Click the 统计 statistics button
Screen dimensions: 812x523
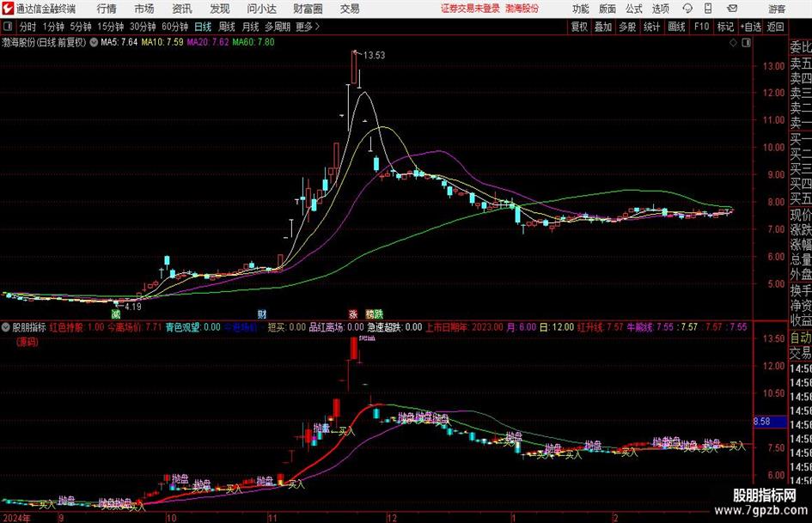[651, 27]
